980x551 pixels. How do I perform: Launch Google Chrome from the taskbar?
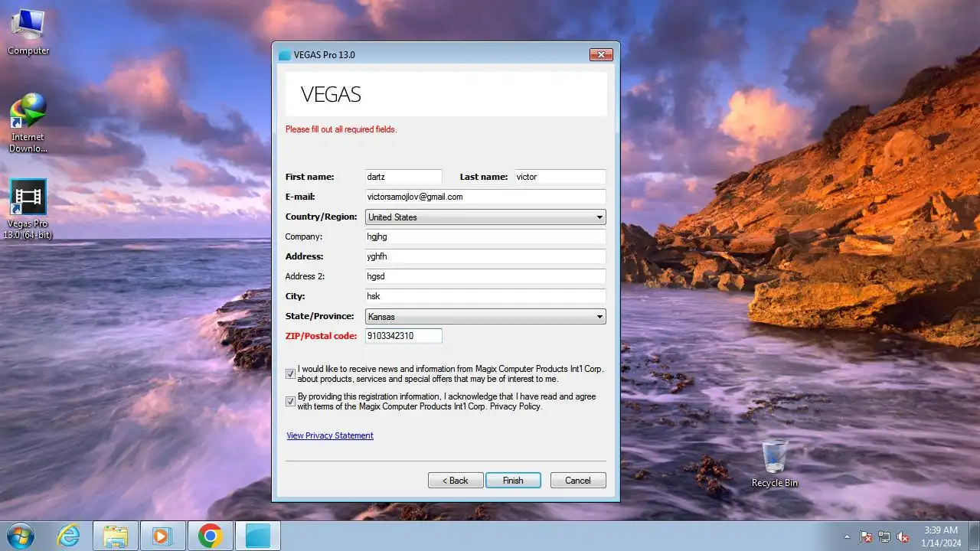[211, 536]
